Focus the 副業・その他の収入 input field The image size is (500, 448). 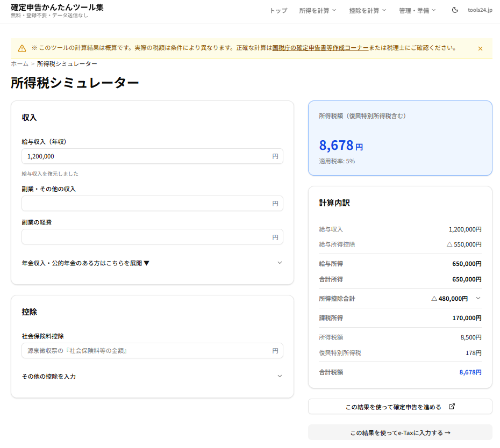(x=146, y=204)
